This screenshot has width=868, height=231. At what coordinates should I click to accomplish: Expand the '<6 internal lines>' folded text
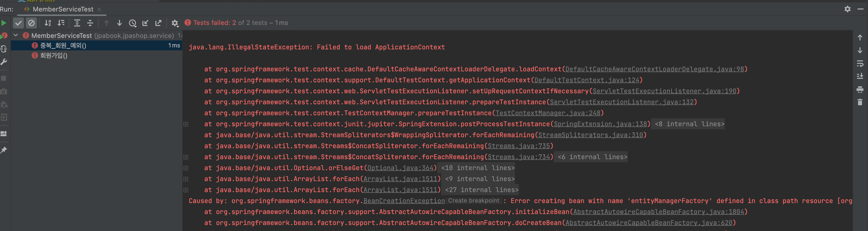592,157
